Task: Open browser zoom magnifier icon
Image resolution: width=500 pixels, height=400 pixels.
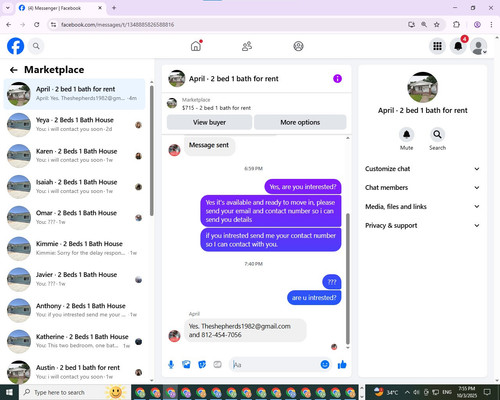Action: [x=424, y=24]
